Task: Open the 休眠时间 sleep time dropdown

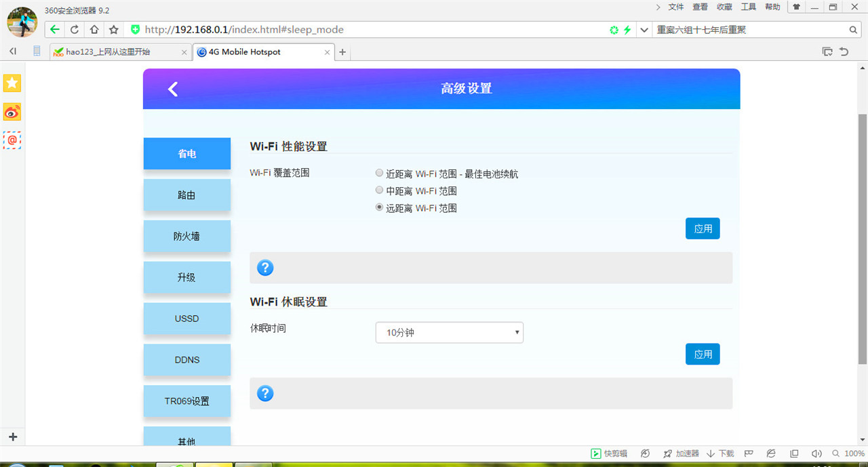Action: click(449, 332)
